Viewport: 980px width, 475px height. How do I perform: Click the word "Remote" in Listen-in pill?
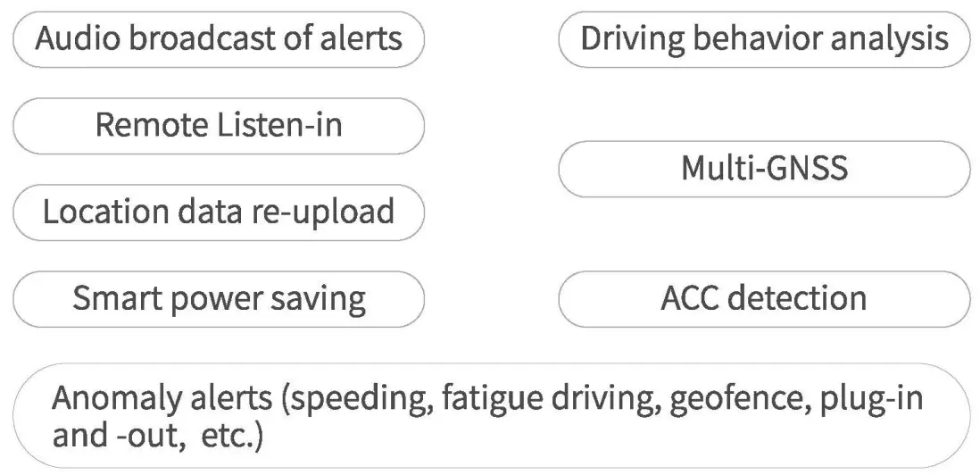(149, 126)
